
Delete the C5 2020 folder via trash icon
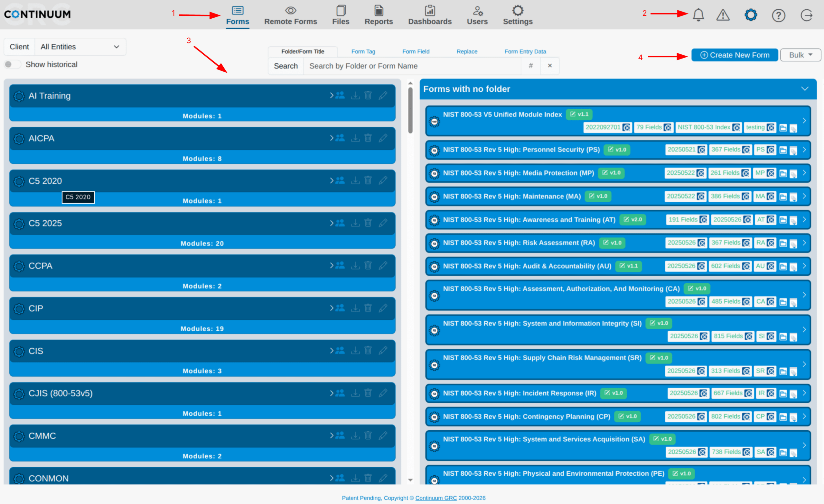[368, 180]
